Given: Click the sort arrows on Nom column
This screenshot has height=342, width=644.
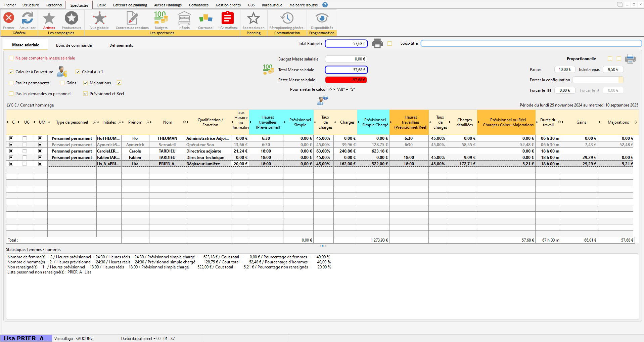Looking at the screenshot, I should click(x=187, y=122).
